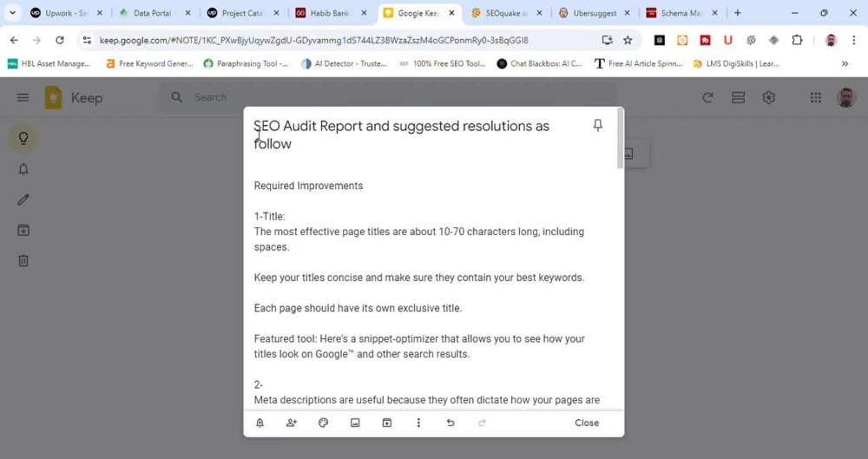Close the Google Keep tab
Screen dimensions: 868x459
coord(451,13)
